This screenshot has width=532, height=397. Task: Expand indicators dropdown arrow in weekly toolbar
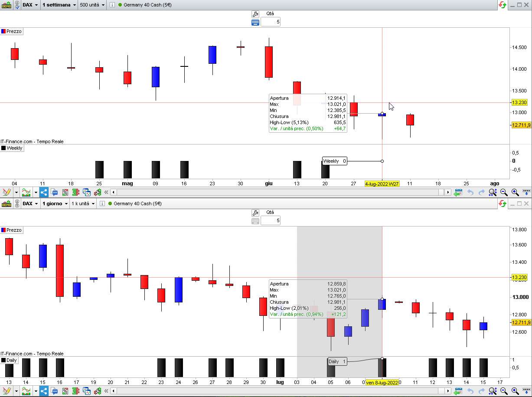36,192
